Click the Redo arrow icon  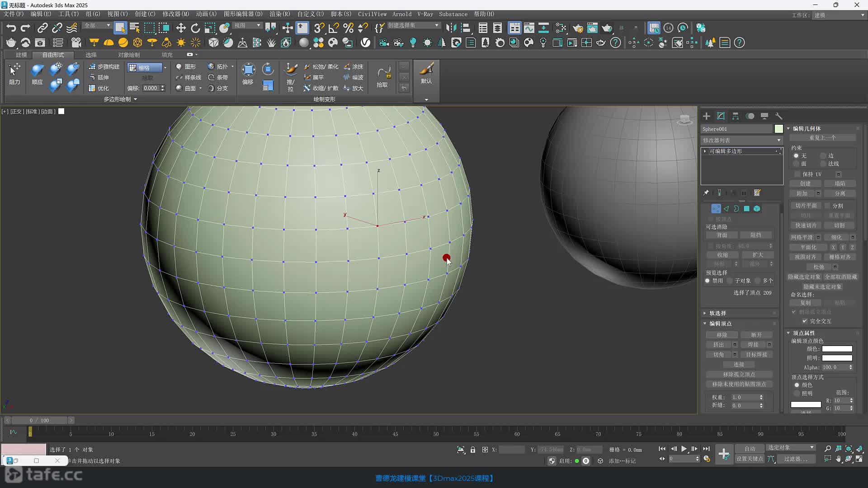[26, 28]
